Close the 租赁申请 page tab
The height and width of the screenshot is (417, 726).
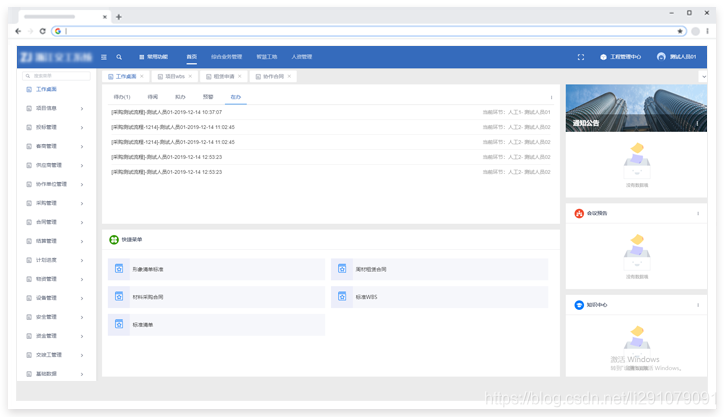pos(240,76)
